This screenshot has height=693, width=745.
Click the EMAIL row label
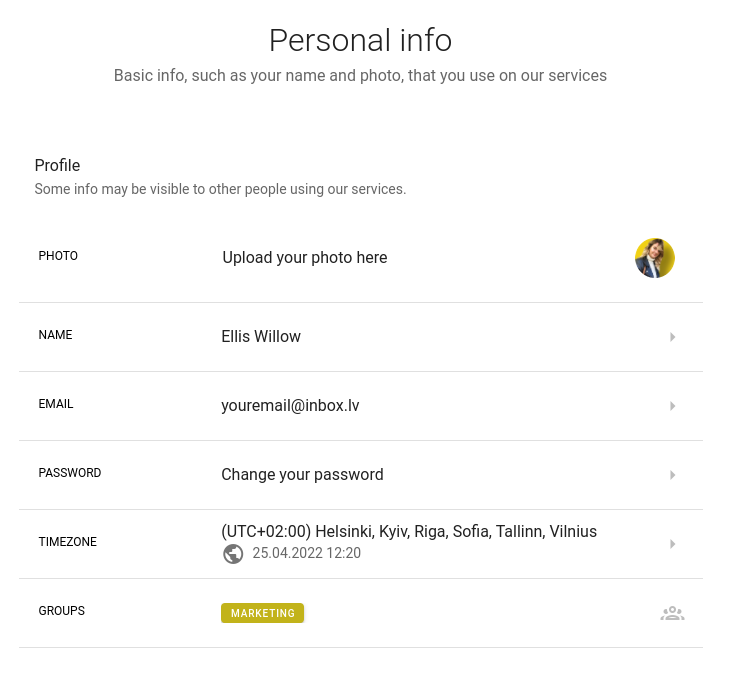[56, 404]
